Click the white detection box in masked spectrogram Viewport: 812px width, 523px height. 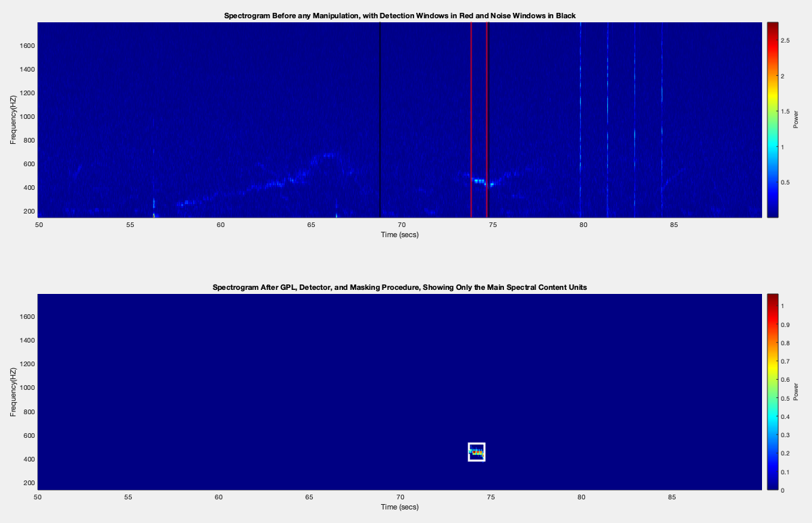pyautogui.click(x=476, y=452)
